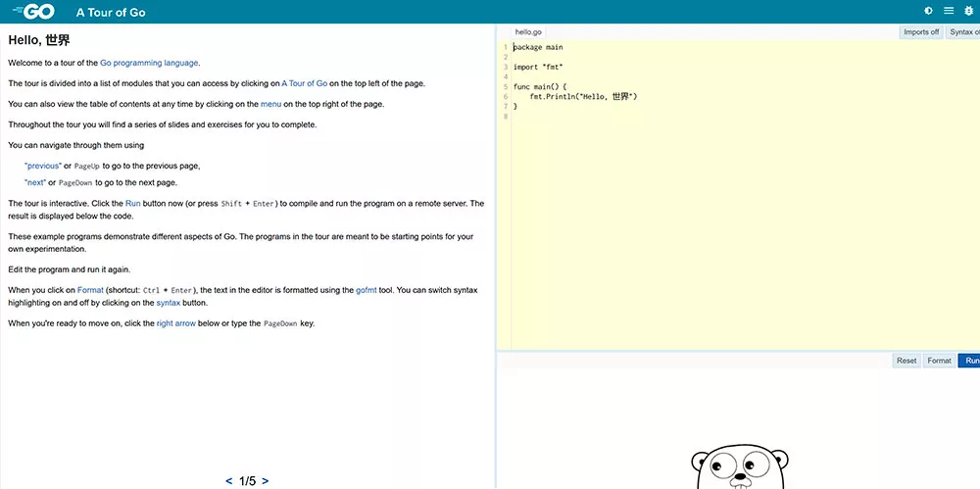
Task: Open the Go programming language link
Action: [149, 63]
